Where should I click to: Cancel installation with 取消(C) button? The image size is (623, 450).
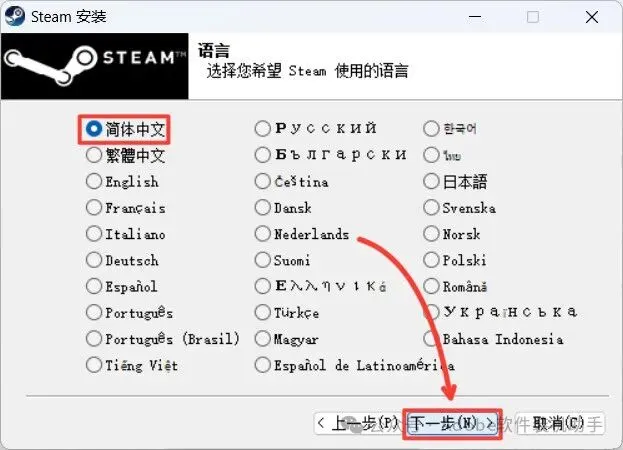(x=559, y=424)
